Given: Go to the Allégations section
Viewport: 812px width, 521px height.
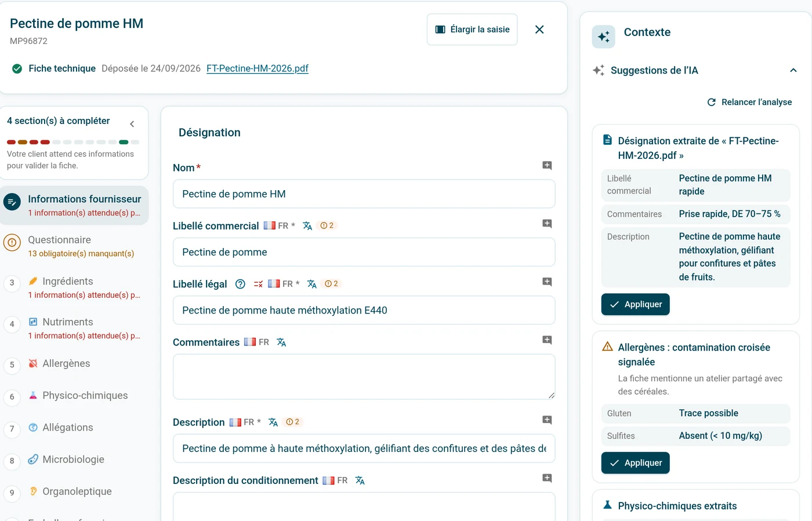Looking at the screenshot, I should (x=74, y=428).
